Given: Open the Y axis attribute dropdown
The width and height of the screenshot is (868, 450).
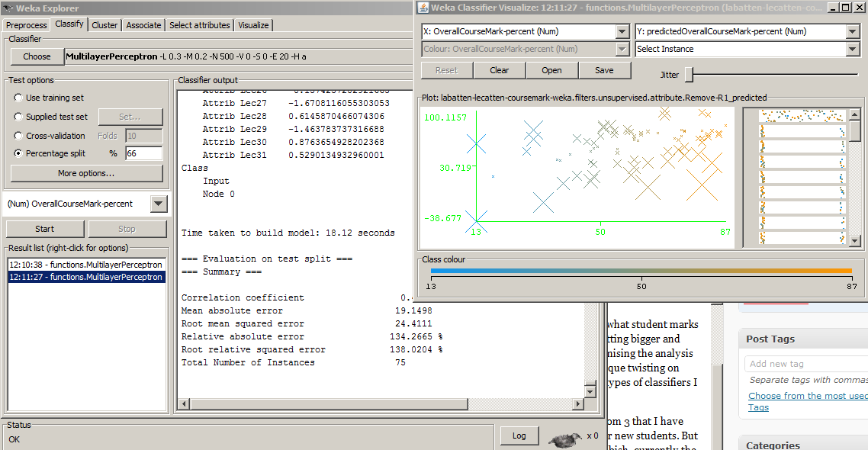Looking at the screenshot, I should tap(853, 31).
